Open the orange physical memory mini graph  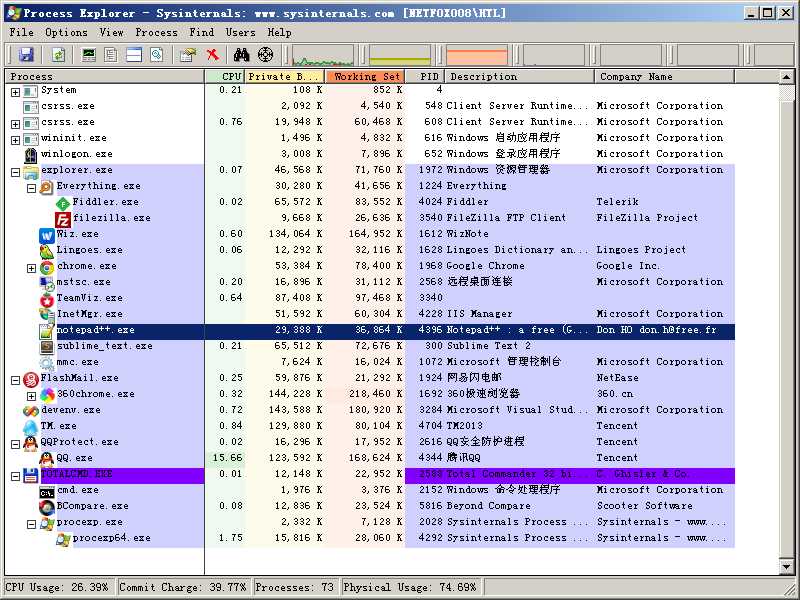point(477,55)
